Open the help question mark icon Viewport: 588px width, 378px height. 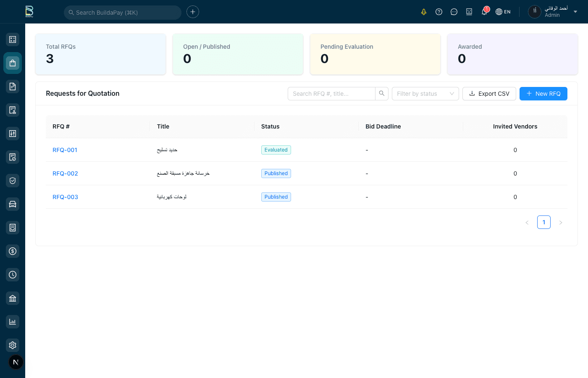(x=439, y=12)
